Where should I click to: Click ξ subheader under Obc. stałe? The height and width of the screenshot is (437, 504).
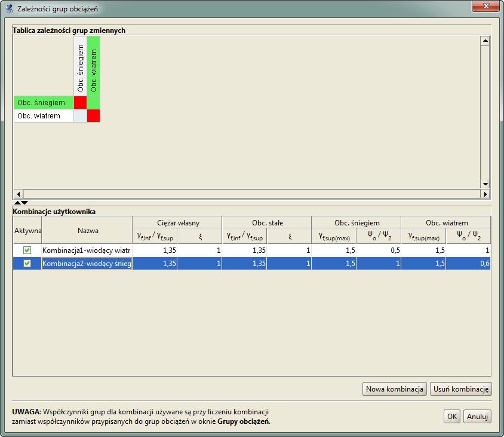click(x=289, y=236)
